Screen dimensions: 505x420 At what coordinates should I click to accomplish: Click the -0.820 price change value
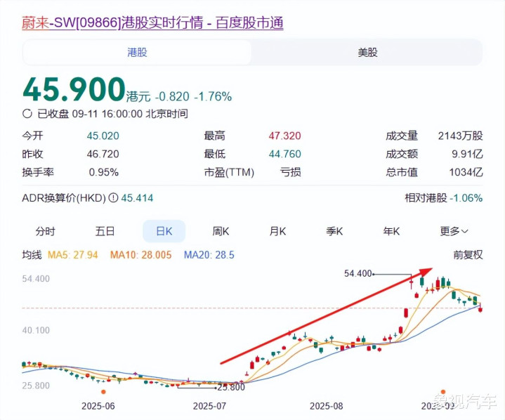pyautogui.click(x=172, y=97)
